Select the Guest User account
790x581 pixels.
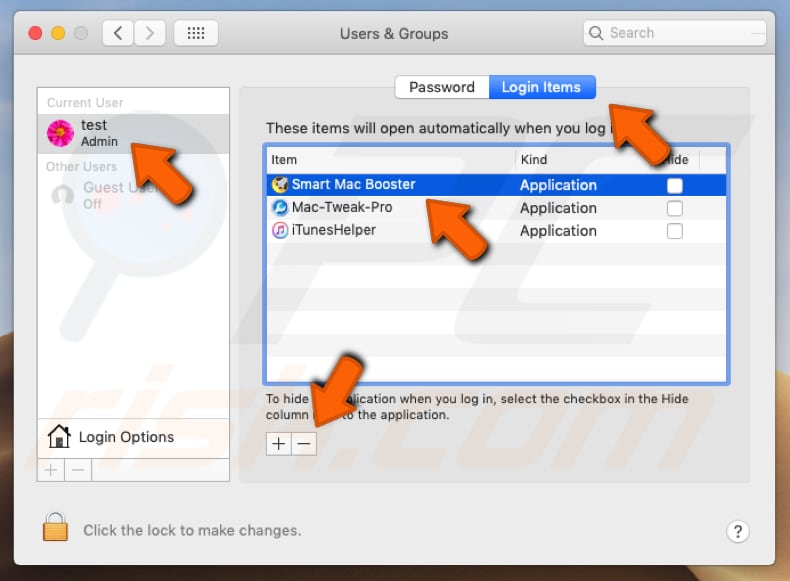(133, 195)
